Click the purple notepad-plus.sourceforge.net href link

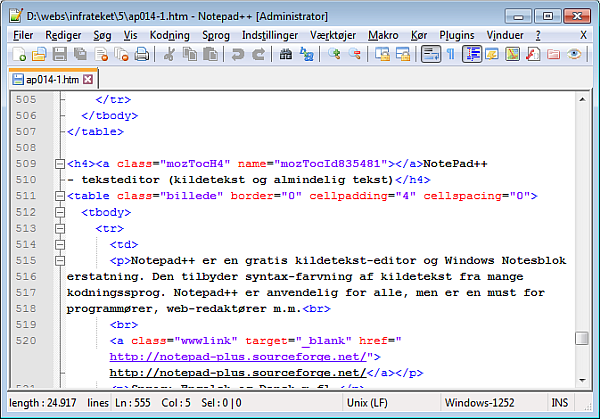click(x=238, y=357)
